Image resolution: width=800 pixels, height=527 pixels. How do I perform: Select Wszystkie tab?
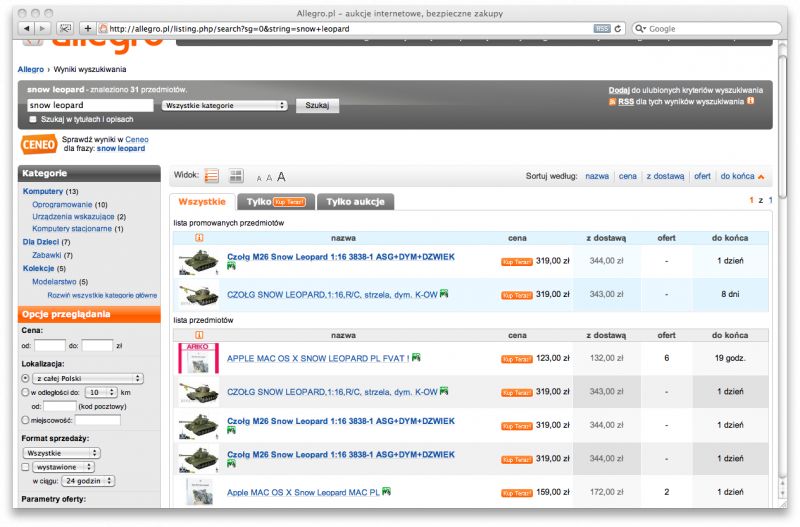pyautogui.click(x=202, y=202)
